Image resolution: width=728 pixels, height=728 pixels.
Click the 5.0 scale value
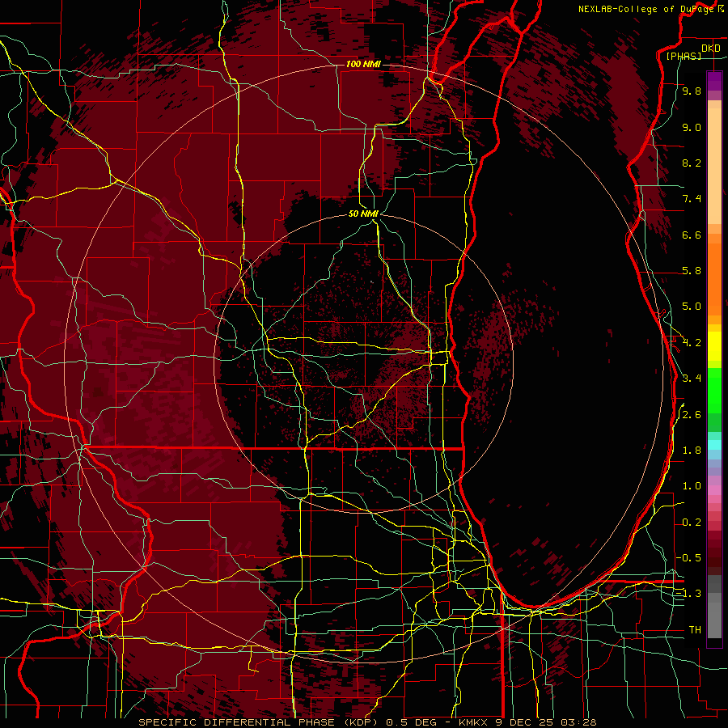click(692, 307)
